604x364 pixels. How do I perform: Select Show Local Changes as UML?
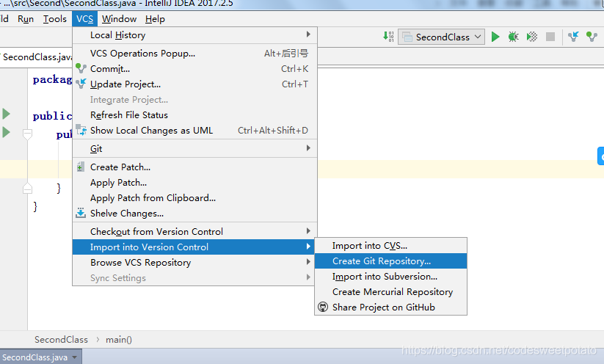coord(194,130)
